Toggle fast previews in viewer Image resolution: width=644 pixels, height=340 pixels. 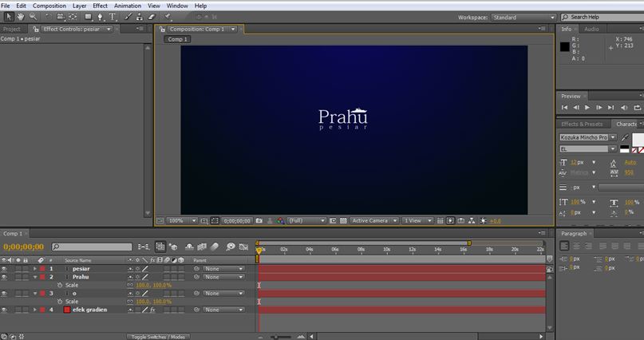450,220
